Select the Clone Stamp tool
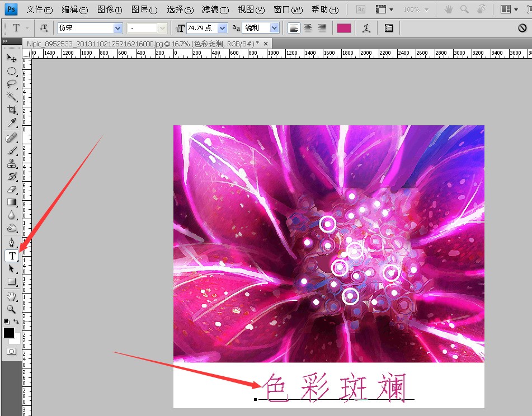This screenshot has height=416, width=532. coord(12,164)
